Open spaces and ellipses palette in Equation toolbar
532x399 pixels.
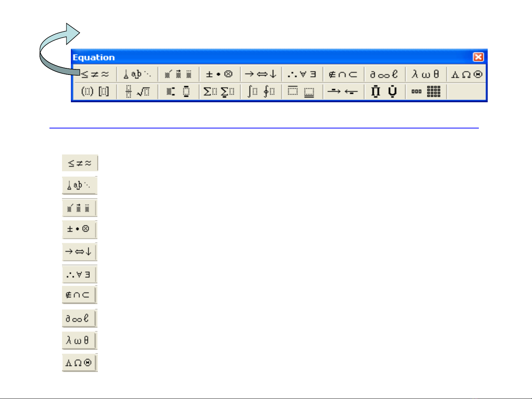[137, 74]
